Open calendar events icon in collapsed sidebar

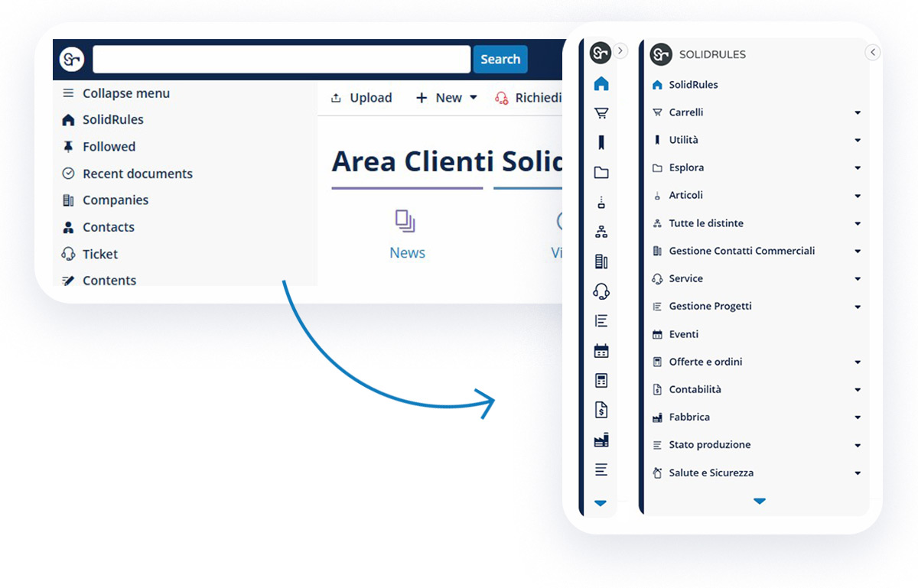pyautogui.click(x=601, y=351)
